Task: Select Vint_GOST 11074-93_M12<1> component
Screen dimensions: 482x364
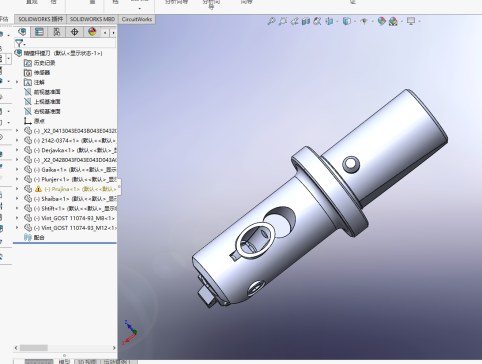Action: point(75,228)
